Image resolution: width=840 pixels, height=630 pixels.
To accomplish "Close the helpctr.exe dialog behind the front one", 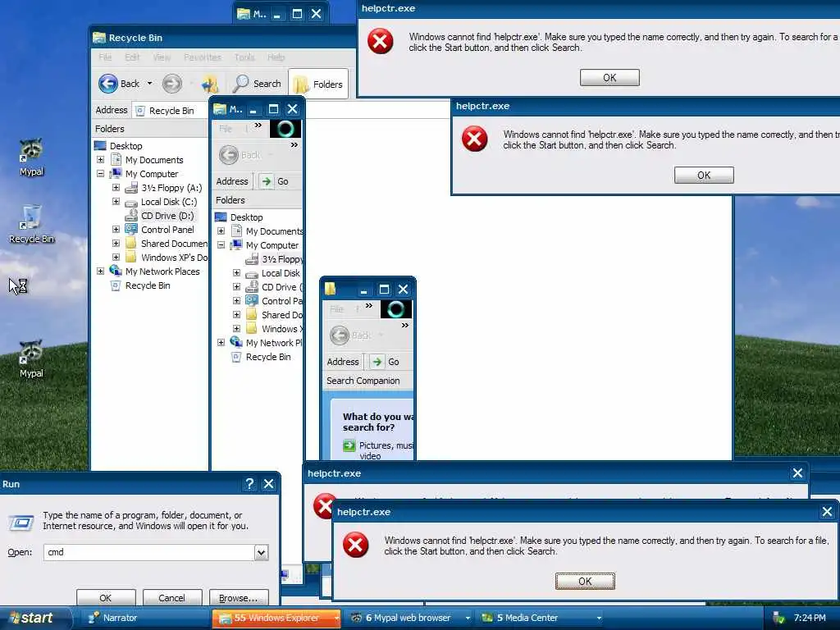I will (797, 473).
